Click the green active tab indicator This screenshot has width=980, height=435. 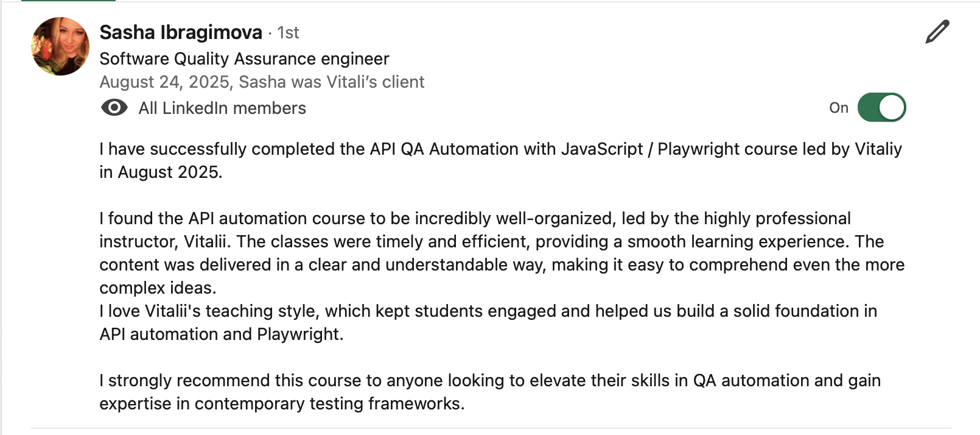point(68,1)
